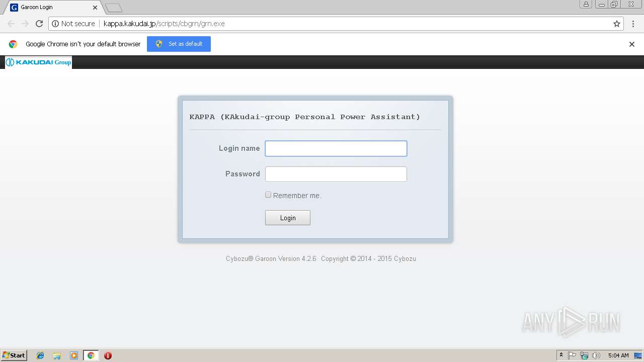Bookmark this page with star icon
Screen dimensions: 644x362
tap(617, 24)
